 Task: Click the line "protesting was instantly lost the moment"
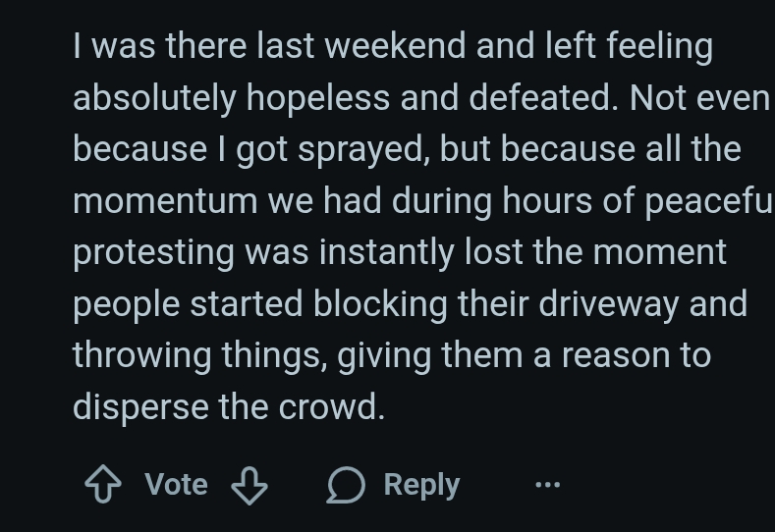(x=400, y=251)
